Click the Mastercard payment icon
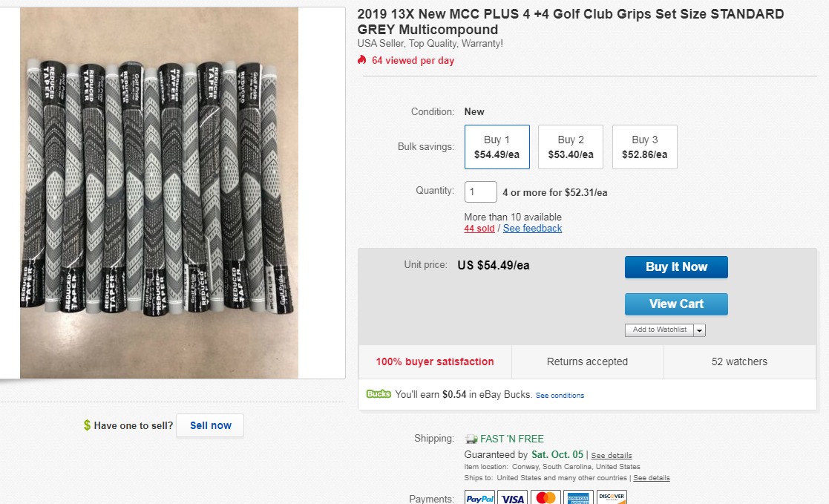This screenshot has width=829, height=504. click(x=545, y=498)
